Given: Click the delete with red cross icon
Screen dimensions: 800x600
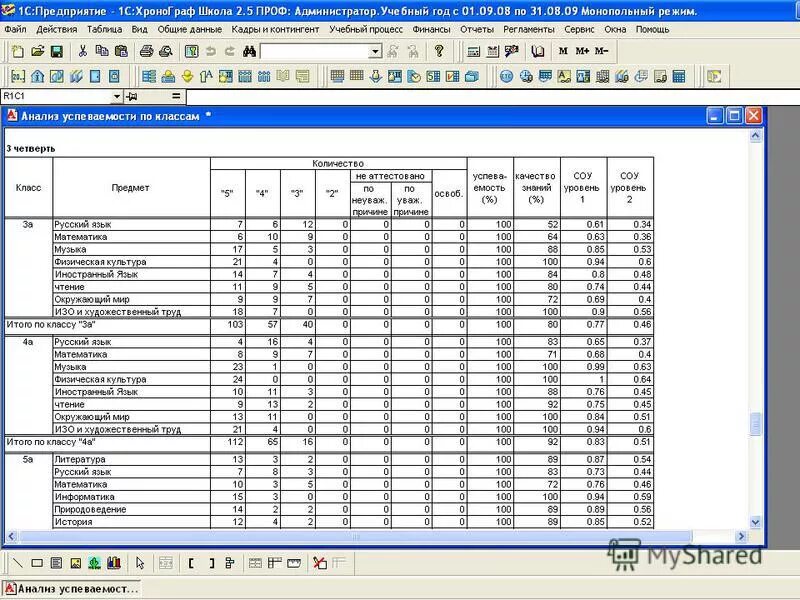Looking at the screenshot, I should point(320,563).
